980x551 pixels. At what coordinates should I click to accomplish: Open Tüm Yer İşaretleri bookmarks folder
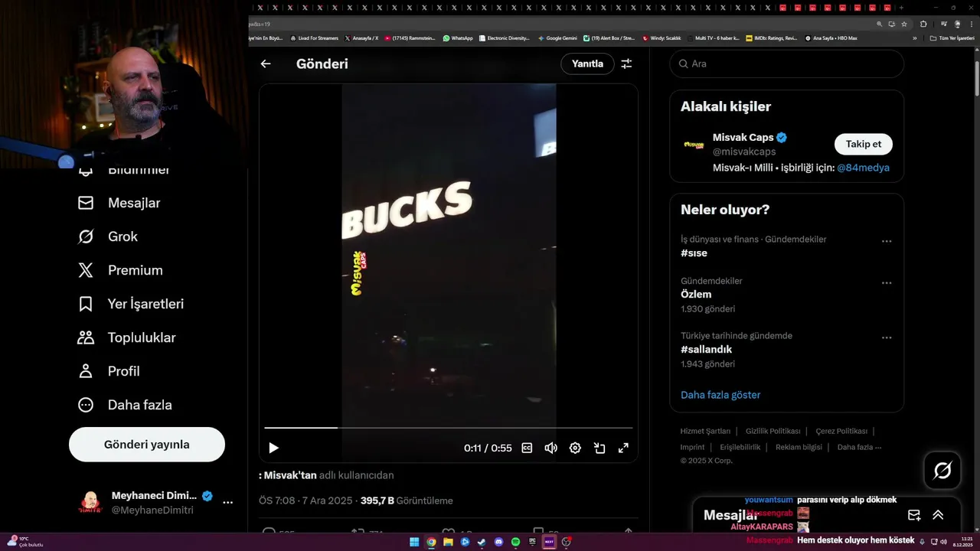coord(951,37)
